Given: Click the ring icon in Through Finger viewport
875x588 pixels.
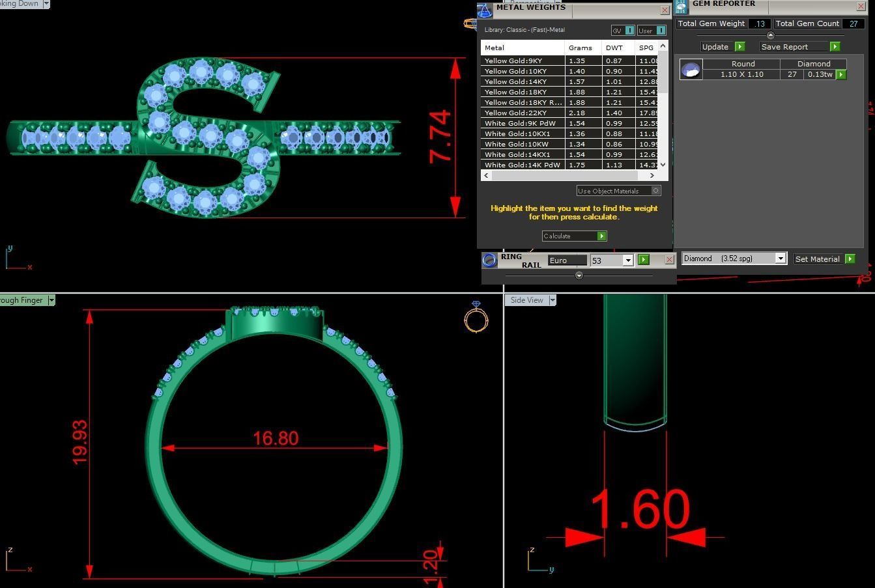Looking at the screenshot, I should (476, 316).
